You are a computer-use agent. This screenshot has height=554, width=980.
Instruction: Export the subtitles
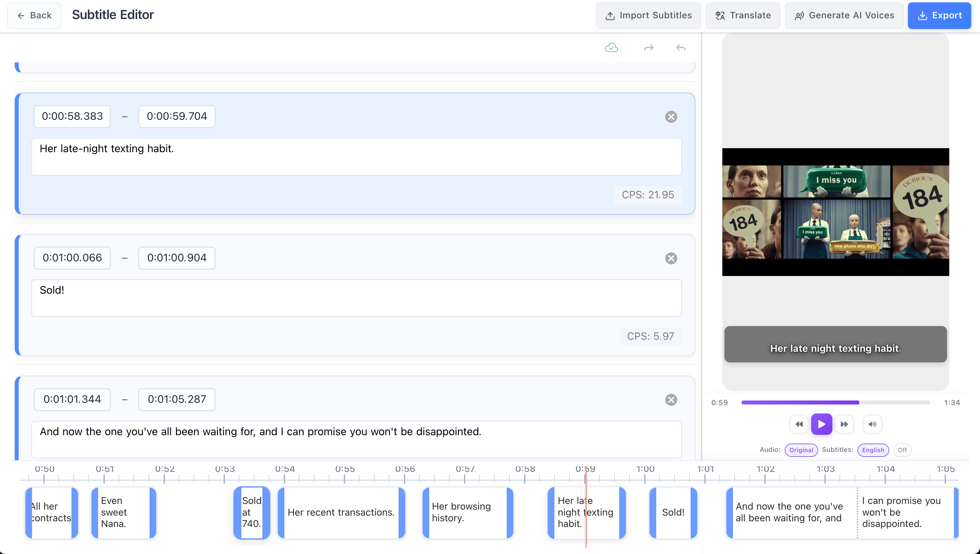[939, 15]
